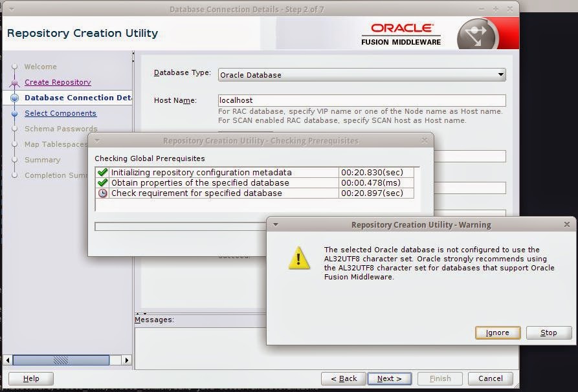The height and width of the screenshot is (392, 578).
Task: Click the 00:00.478(ms) time cell
Action: [376, 182]
